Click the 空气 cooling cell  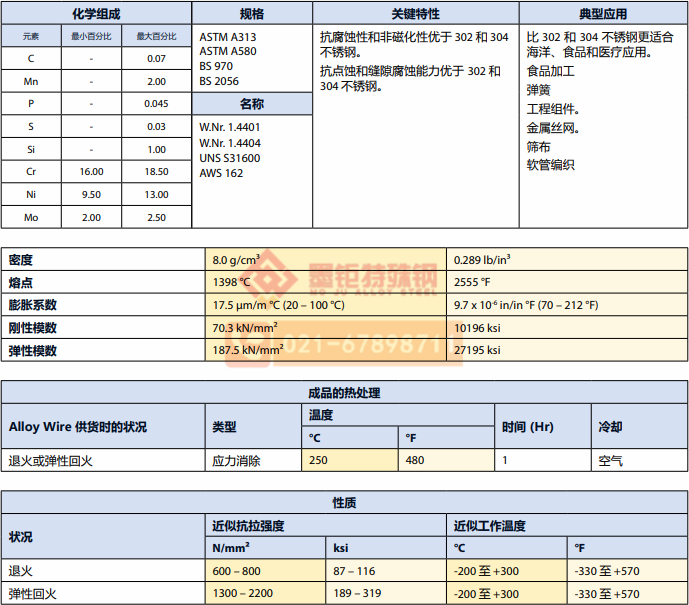point(610,461)
